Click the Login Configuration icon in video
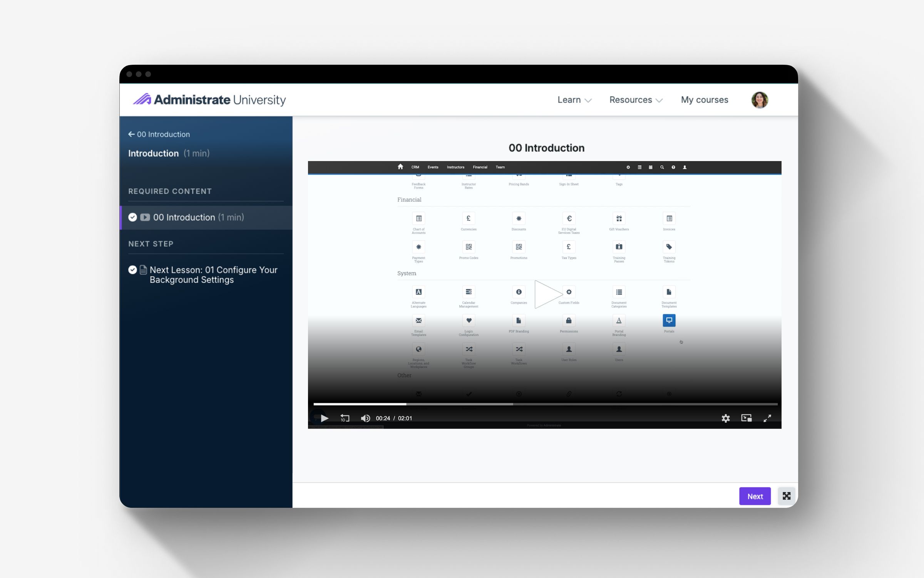The height and width of the screenshot is (578, 924). (469, 320)
